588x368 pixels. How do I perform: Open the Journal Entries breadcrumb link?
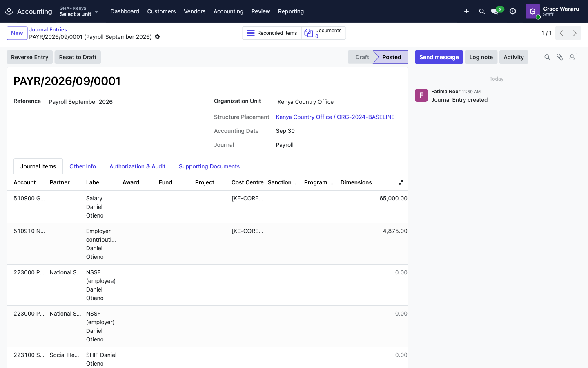[48, 29]
